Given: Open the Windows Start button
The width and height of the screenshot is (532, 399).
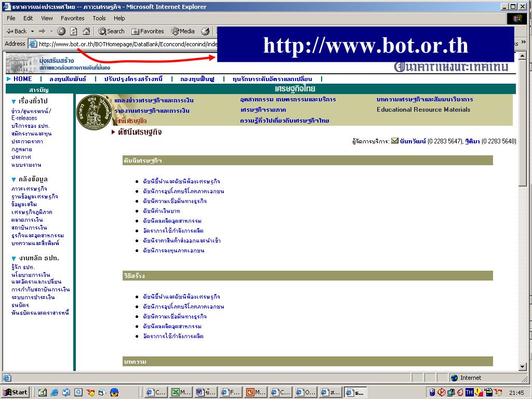Looking at the screenshot, I should 15,392.
